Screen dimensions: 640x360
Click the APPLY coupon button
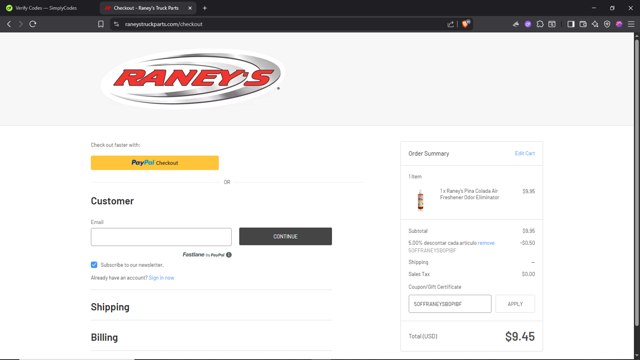515,304
